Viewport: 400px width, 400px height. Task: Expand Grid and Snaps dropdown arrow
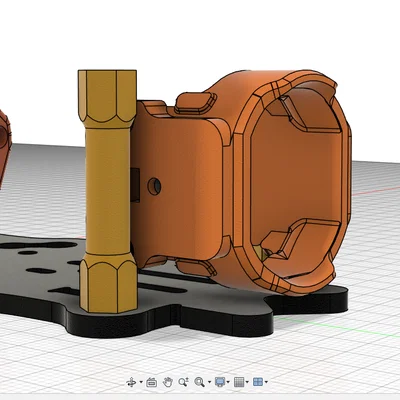(x=247, y=382)
